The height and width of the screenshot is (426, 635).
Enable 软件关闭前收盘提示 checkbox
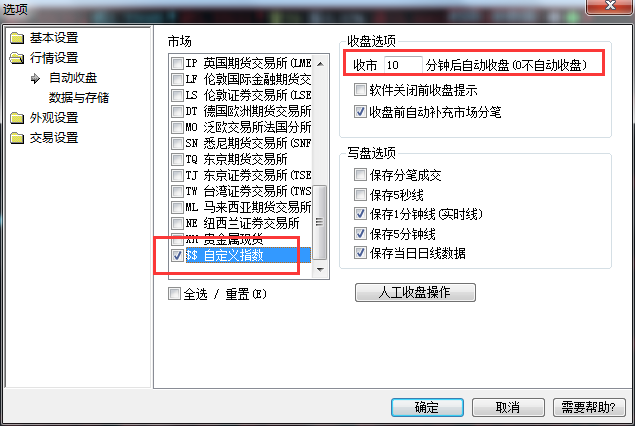360,89
